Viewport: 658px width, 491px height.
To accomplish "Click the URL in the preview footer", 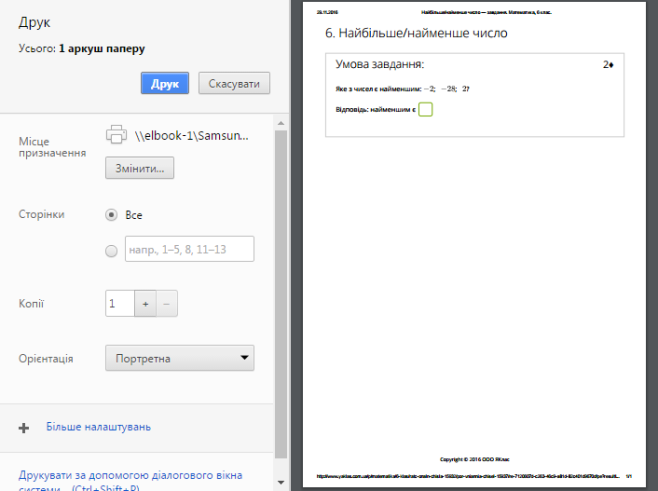I will point(460,477).
